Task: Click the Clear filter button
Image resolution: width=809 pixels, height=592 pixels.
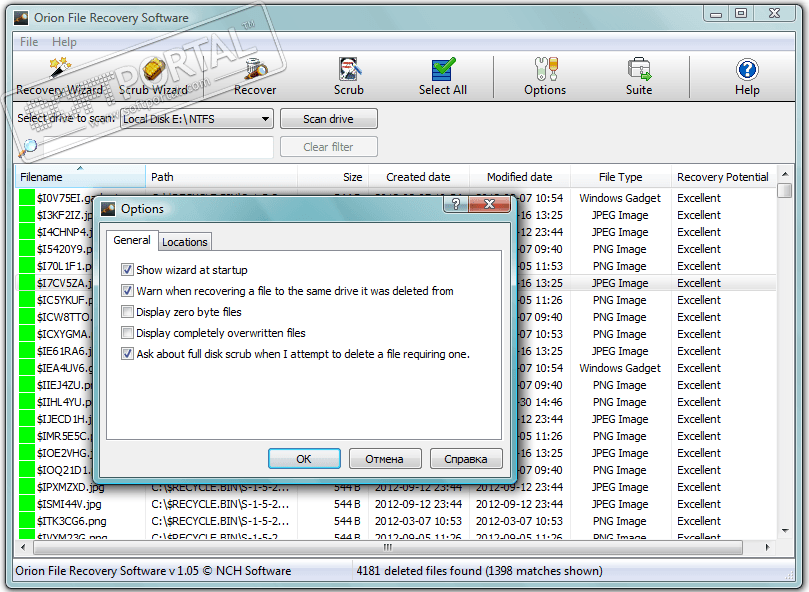Action: [x=329, y=147]
